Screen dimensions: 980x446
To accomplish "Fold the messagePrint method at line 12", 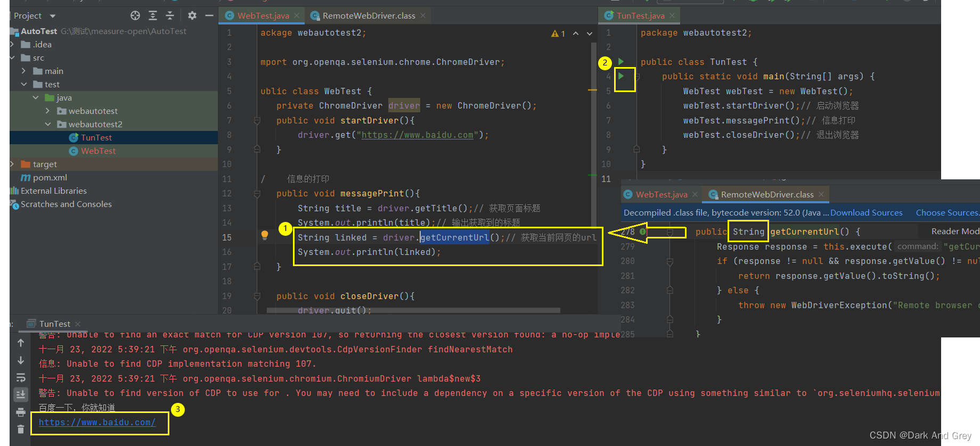I will tap(257, 194).
